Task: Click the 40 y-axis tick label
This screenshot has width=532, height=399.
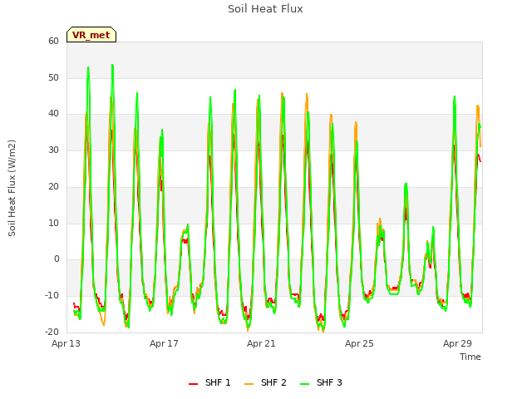Action: [53, 114]
